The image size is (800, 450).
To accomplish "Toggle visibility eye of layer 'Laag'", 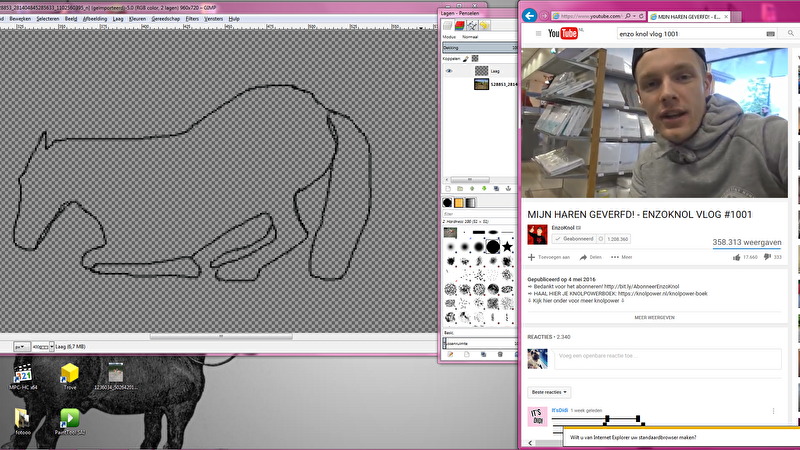I will pyautogui.click(x=449, y=71).
